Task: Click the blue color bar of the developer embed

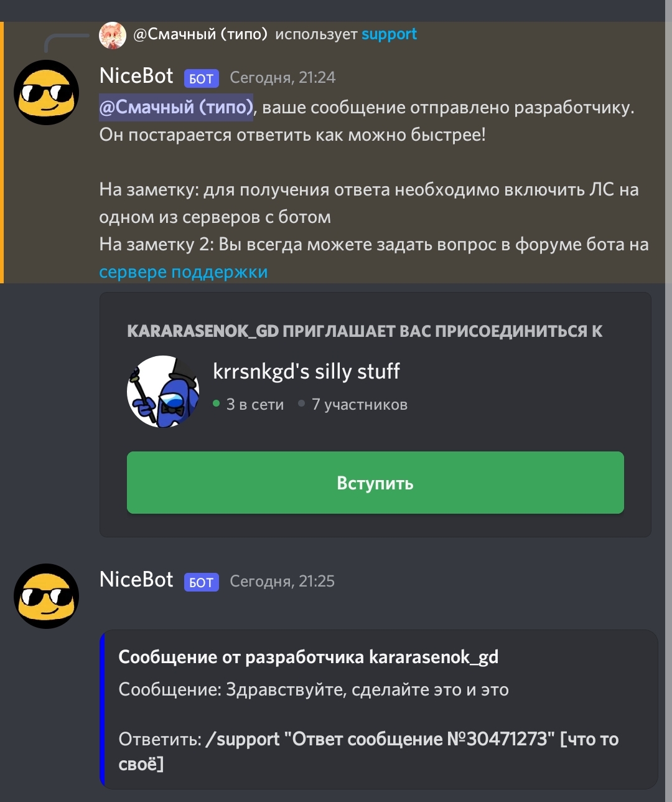Action: coord(102,709)
